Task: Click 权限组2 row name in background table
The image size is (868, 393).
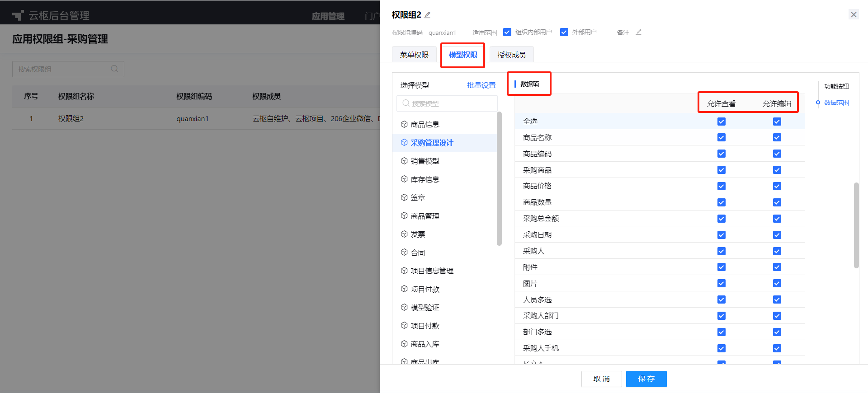Action: 71,118
